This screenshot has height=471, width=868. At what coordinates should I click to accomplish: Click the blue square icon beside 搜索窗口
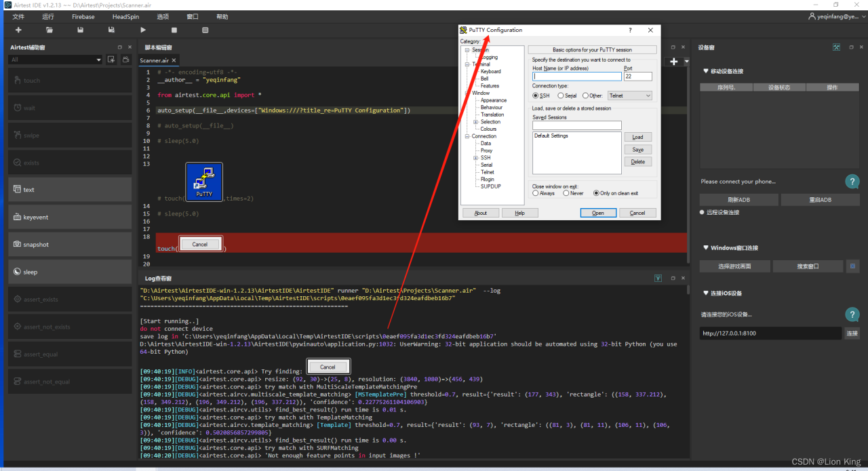pos(853,266)
